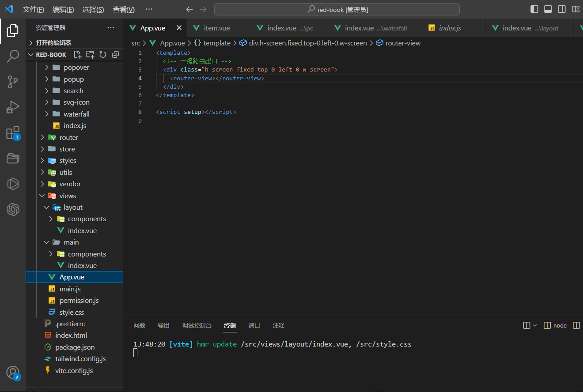This screenshot has height=392, width=583.
Task: Open the 选择(S) menu
Action: tap(93, 10)
